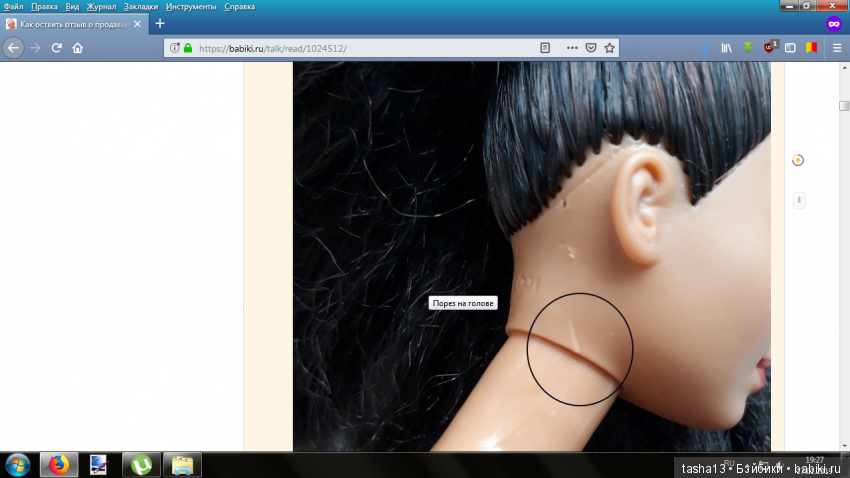Open the Закладки menu
The image size is (850, 478).
coord(141,6)
